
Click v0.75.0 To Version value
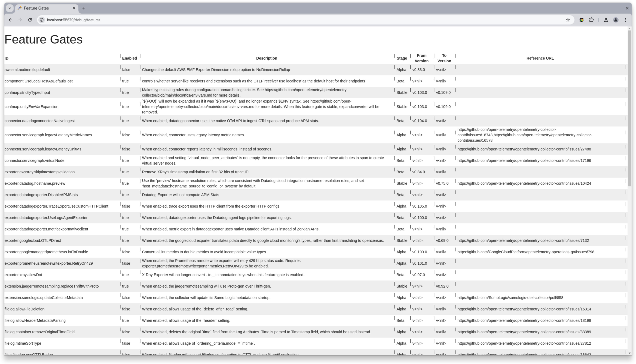coord(442,183)
